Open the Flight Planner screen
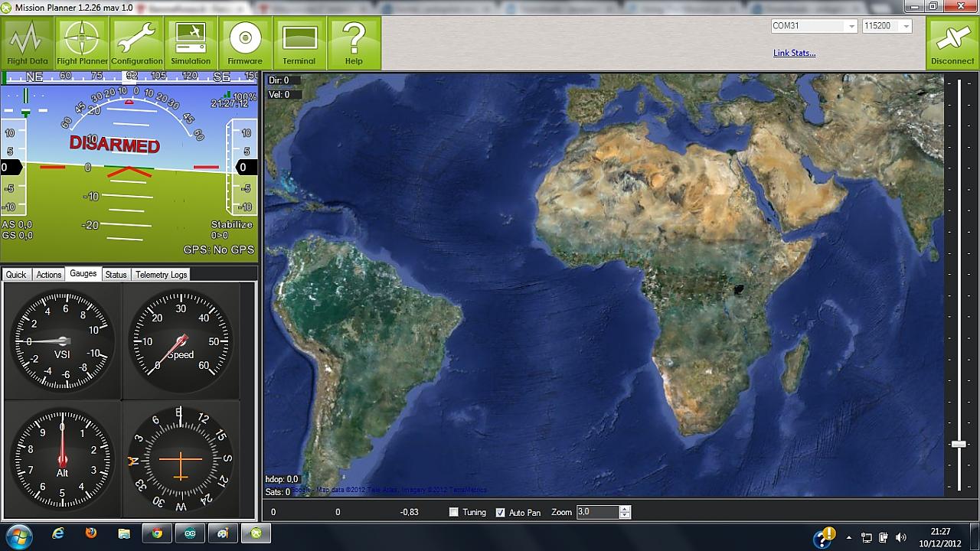Screen dimensions: 980x551 click(82, 43)
